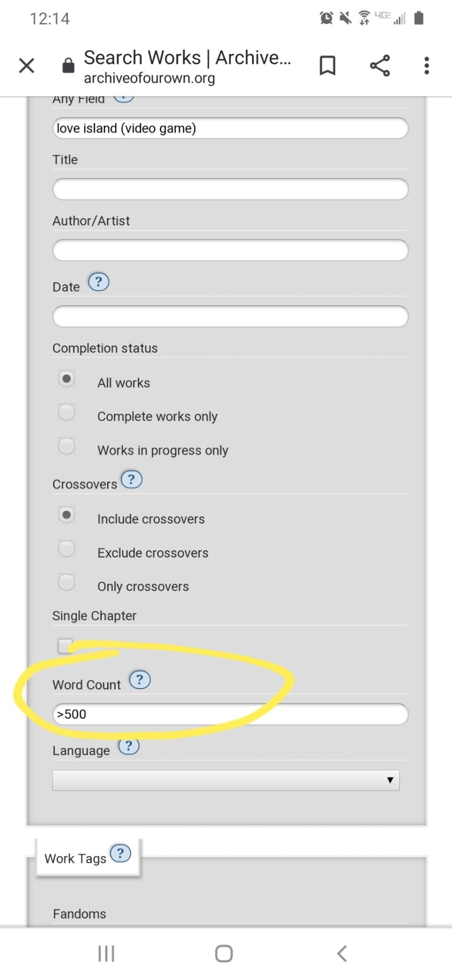Click the Word Count input field
Screen dimensions: 452x980
[x=230, y=714]
